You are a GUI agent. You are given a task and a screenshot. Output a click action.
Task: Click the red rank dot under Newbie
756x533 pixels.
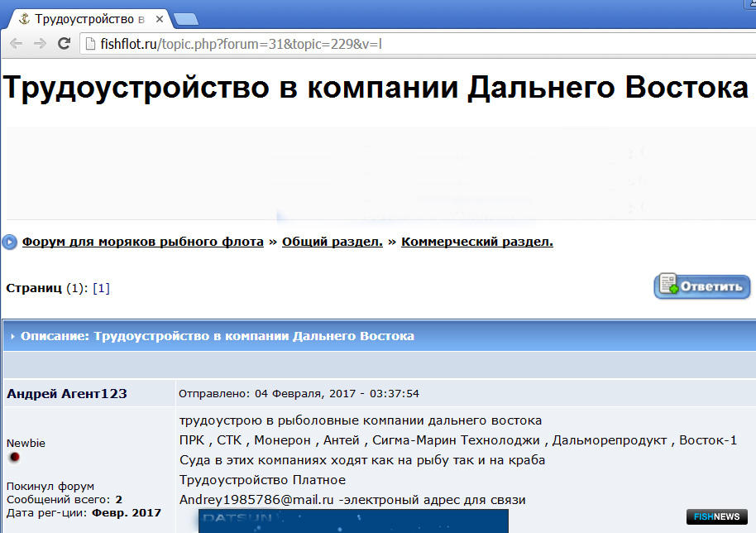[14, 457]
